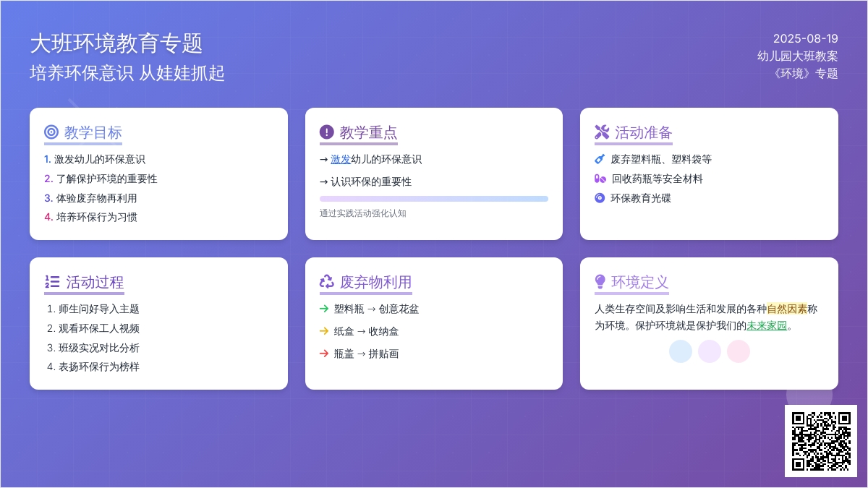Click the red arrow before 瓶盖

click(x=324, y=354)
